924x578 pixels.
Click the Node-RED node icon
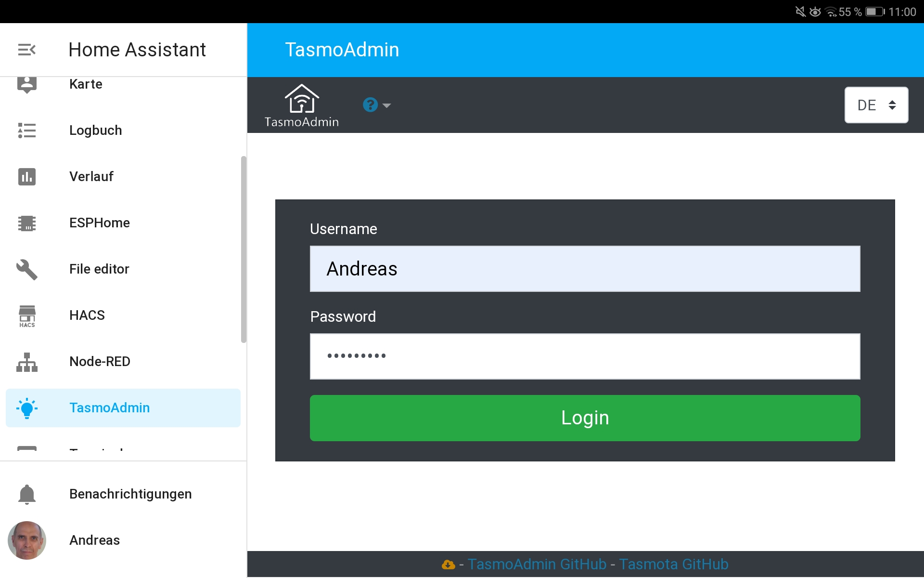27,361
